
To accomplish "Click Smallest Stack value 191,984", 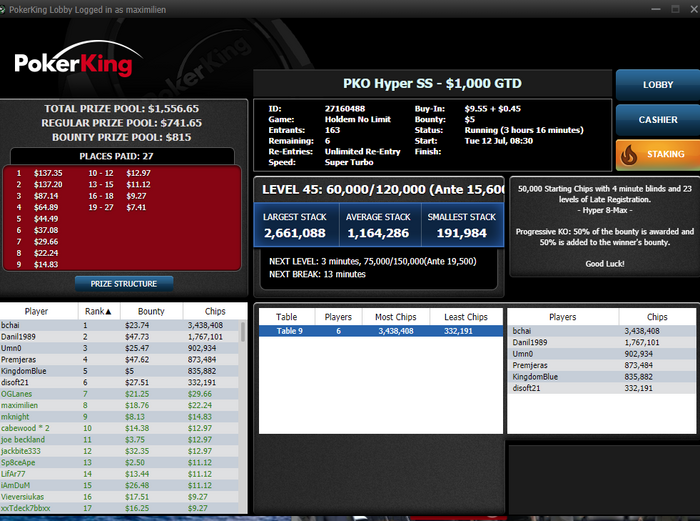I will coord(462,233).
